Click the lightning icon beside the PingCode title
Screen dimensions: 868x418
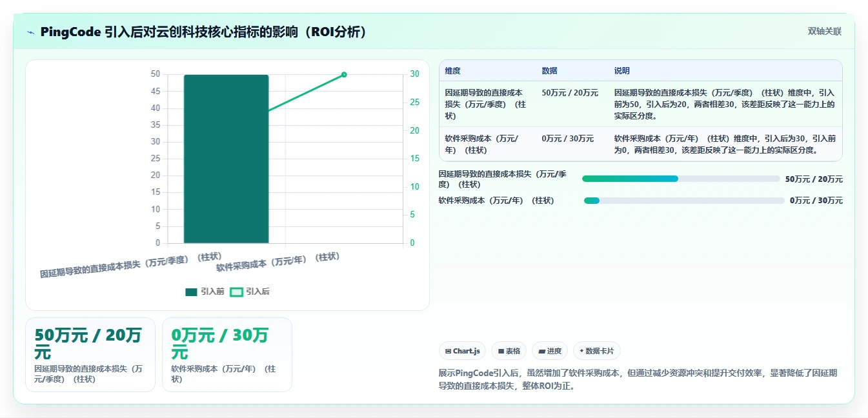click(30, 32)
